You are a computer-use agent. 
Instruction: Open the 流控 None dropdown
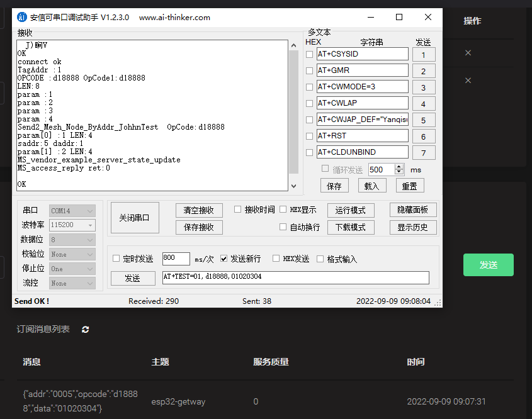pos(72,283)
